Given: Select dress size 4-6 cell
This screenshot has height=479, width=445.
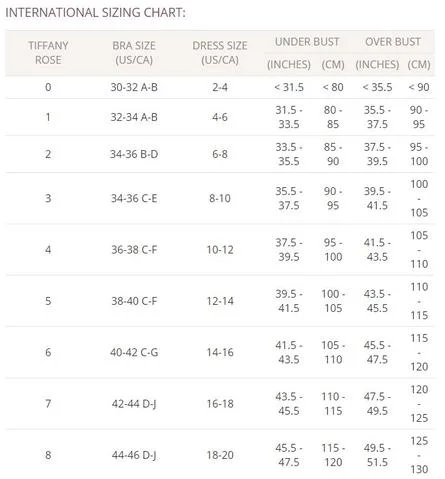Looking at the screenshot, I should tap(220, 117).
